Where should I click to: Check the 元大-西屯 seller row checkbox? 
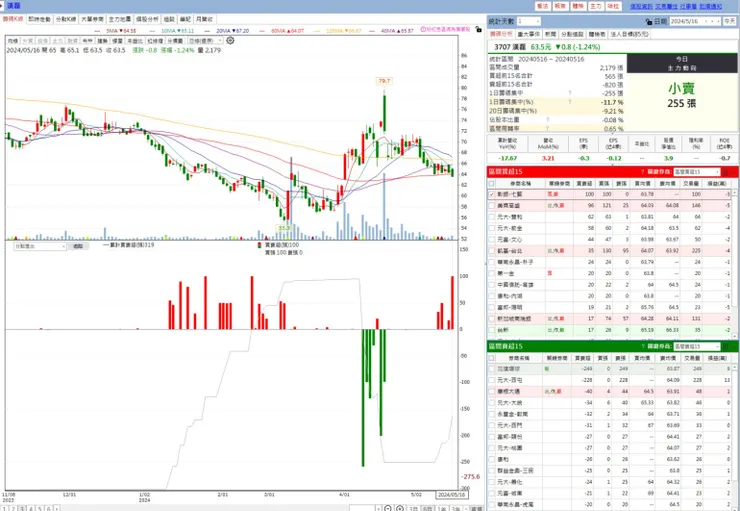(492, 380)
